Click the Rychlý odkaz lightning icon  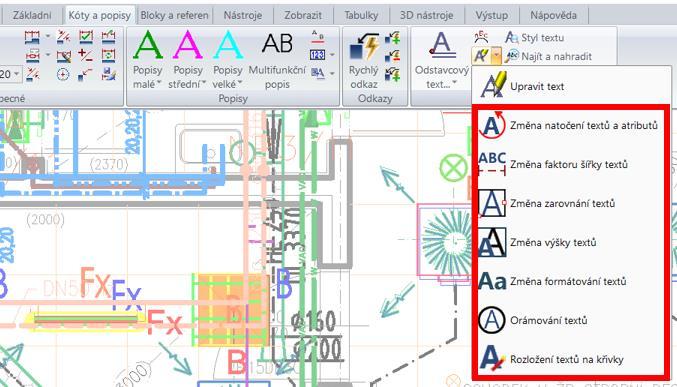pyautogui.click(x=364, y=47)
